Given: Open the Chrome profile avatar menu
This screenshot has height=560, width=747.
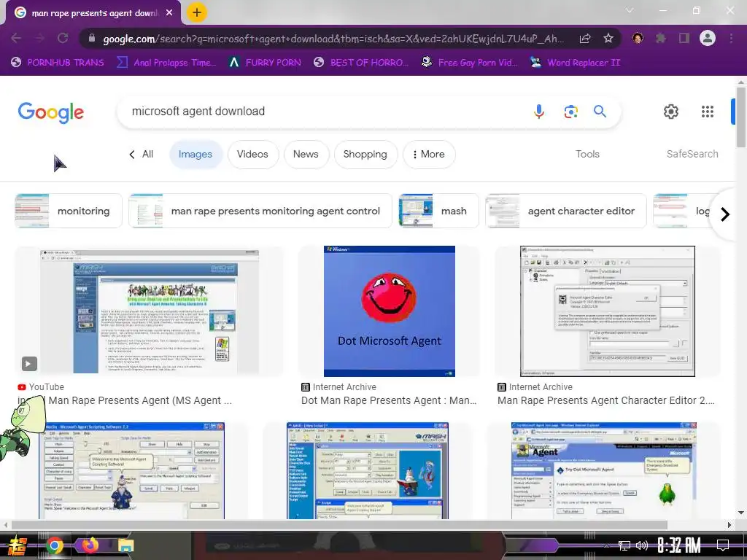Looking at the screenshot, I should tap(708, 38).
